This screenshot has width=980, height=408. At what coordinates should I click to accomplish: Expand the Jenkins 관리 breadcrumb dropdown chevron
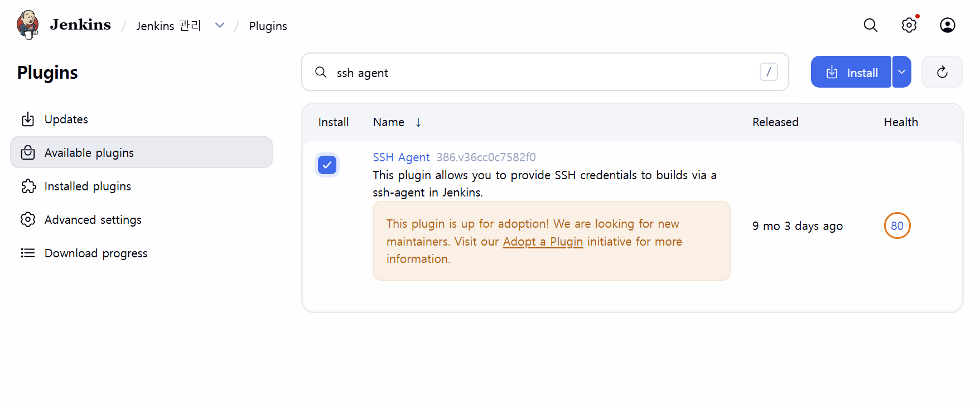click(x=220, y=25)
